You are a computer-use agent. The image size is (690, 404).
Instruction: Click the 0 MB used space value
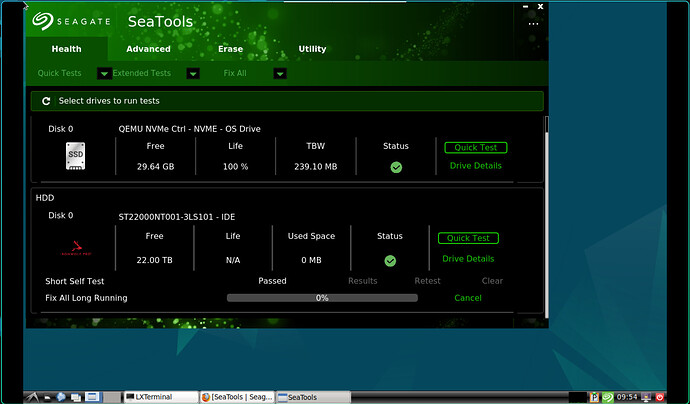pyautogui.click(x=312, y=260)
